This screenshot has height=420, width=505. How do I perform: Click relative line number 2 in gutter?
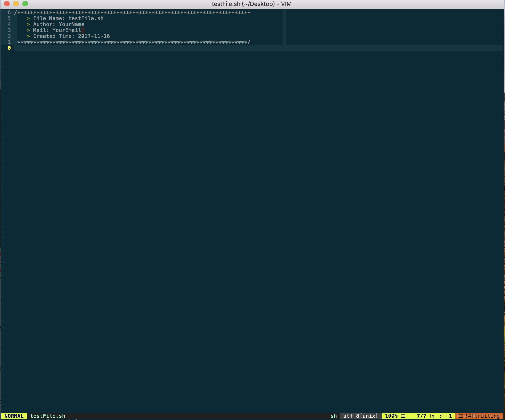[x=9, y=36]
